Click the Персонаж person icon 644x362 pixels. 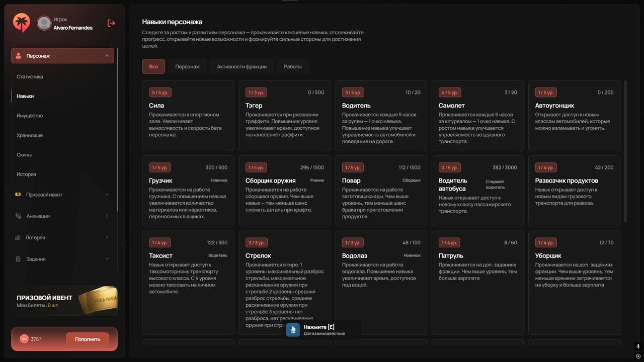click(x=19, y=56)
